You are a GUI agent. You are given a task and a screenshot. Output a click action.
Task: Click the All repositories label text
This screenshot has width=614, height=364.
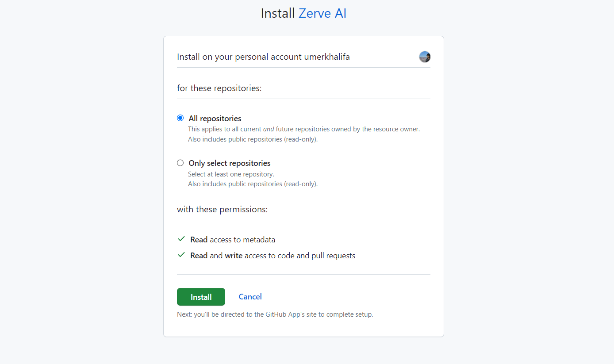215,119
